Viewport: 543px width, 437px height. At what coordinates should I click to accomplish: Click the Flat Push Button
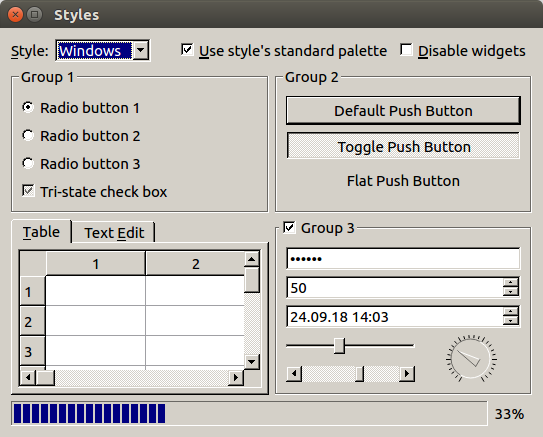(403, 181)
